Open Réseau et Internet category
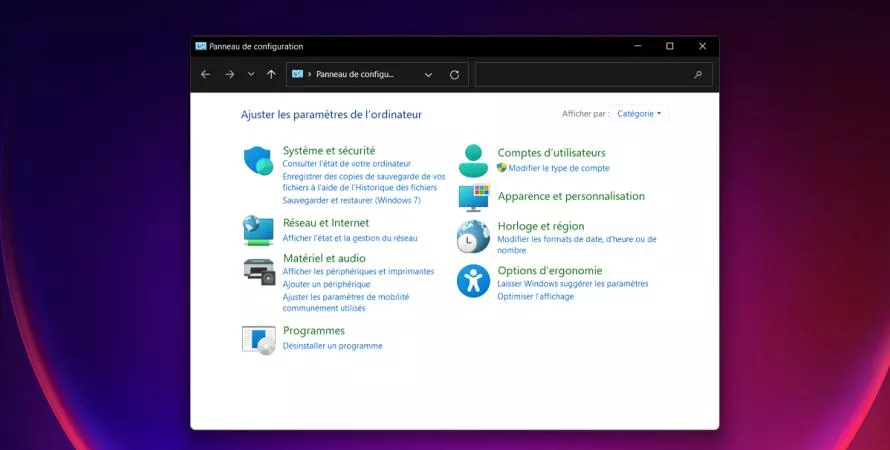The width and height of the screenshot is (890, 450). 326,223
